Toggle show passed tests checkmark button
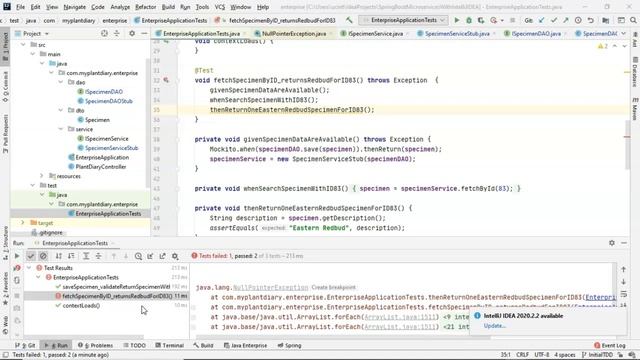 click(31, 256)
